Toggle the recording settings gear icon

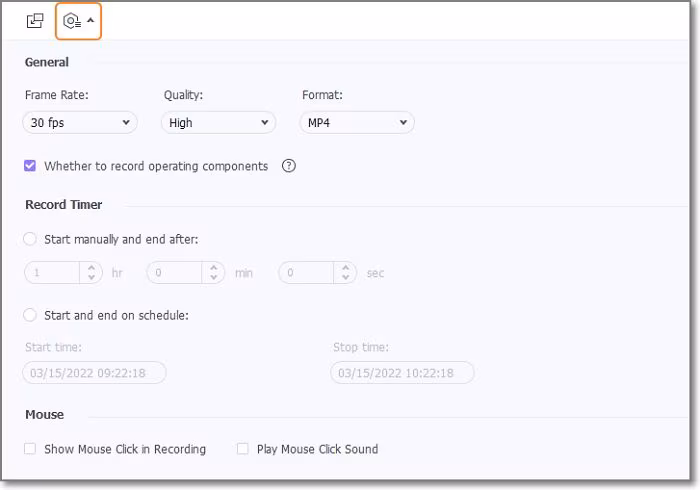[78, 20]
